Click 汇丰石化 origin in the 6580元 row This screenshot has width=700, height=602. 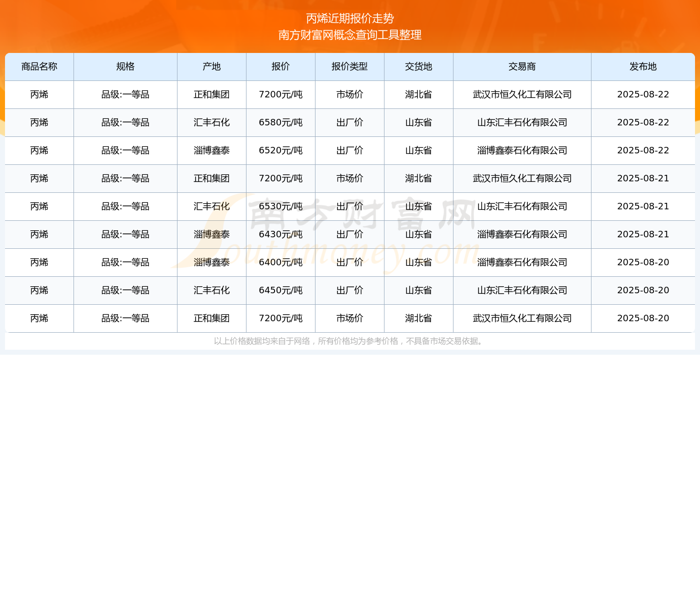tap(211, 122)
